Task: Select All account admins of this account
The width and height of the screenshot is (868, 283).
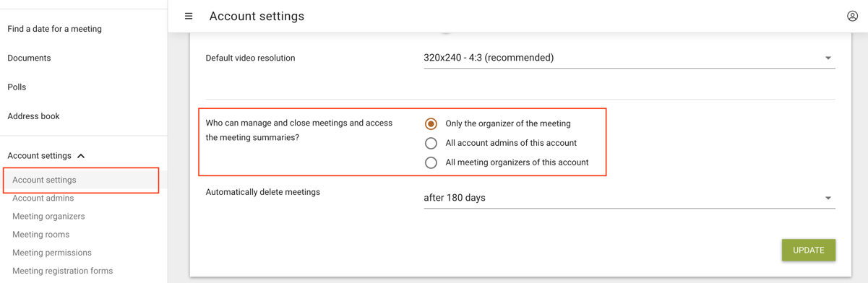Action: [431, 143]
